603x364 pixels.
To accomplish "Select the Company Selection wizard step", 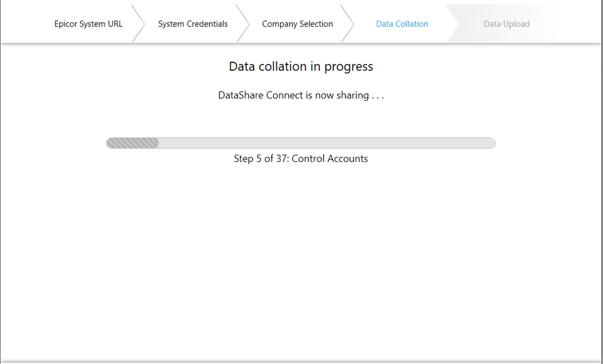I will 297,24.
